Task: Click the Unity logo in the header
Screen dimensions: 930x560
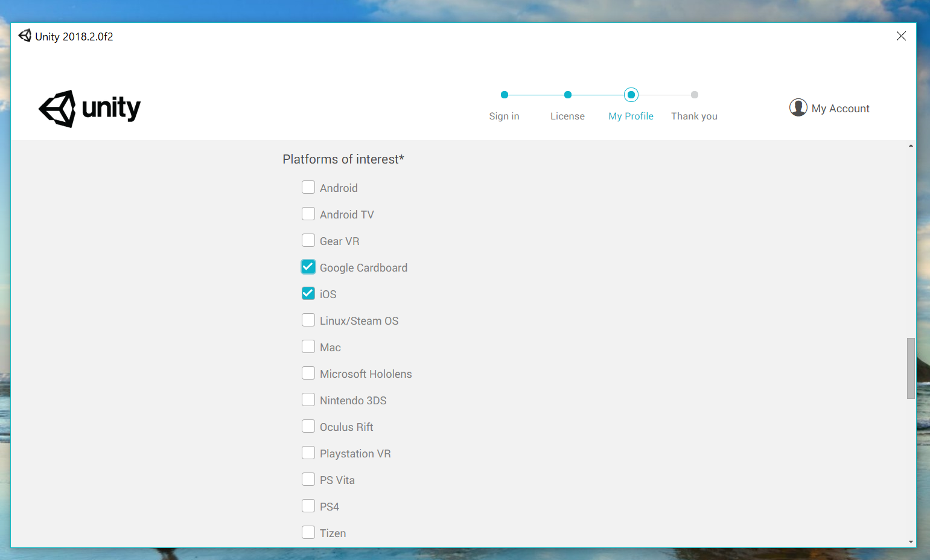Action: click(89, 109)
